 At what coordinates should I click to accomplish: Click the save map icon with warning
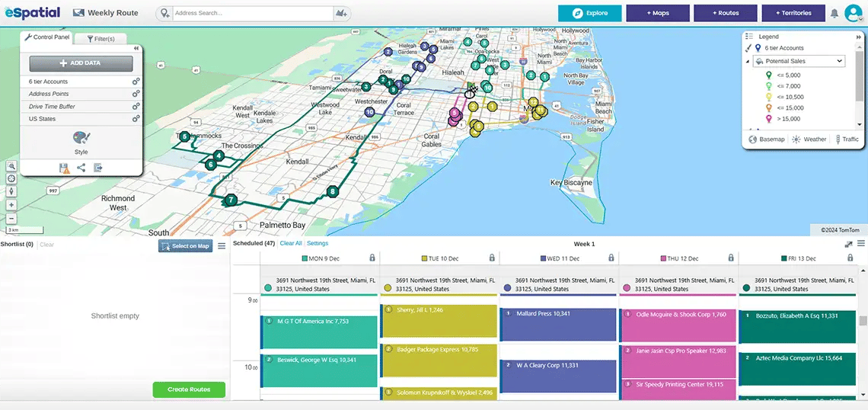pyautogui.click(x=64, y=168)
